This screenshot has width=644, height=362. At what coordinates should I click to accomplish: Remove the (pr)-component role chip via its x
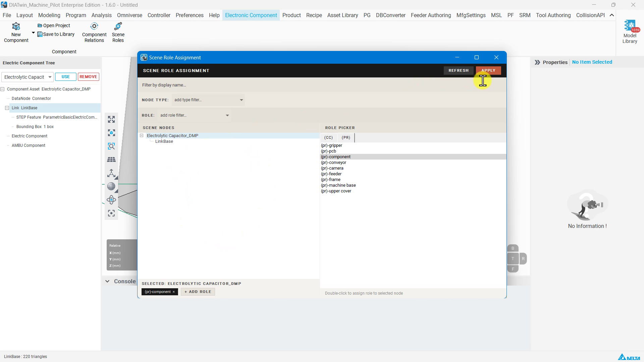click(x=174, y=292)
